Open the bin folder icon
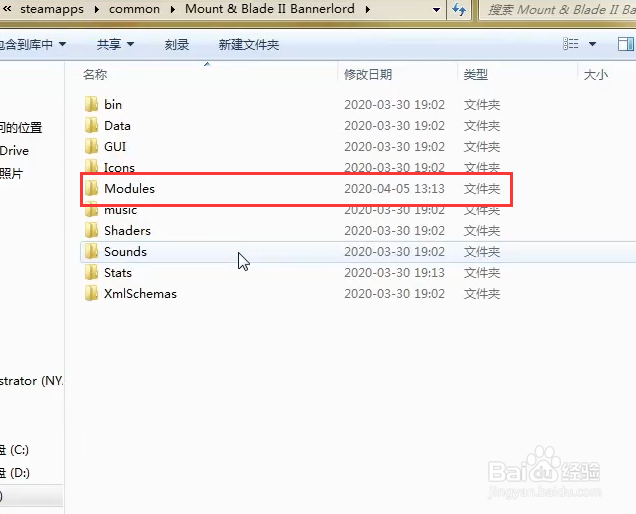636x514 pixels. pos(92,104)
